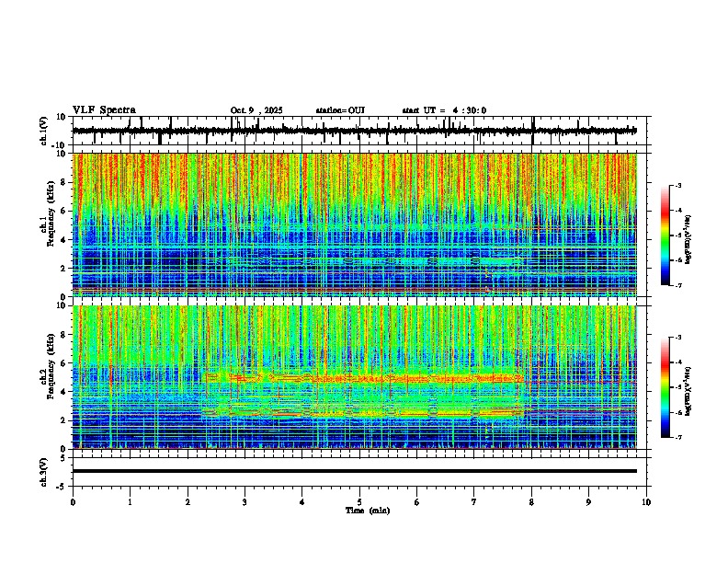Click the ch.2 spectrogram "6" kHz tick label

[63, 362]
